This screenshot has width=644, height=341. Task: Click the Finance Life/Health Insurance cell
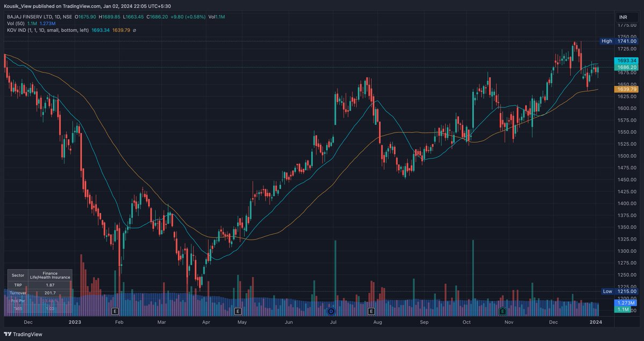(x=50, y=275)
